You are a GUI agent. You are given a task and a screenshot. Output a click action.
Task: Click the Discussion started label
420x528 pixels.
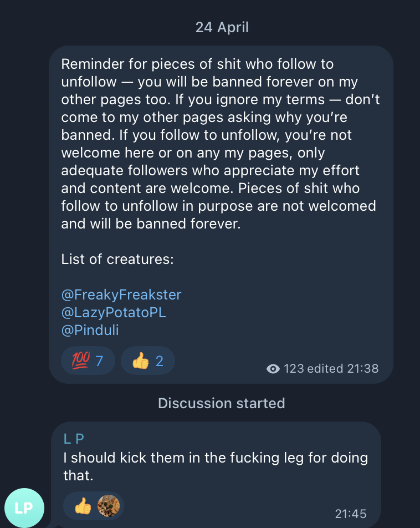coord(222,403)
